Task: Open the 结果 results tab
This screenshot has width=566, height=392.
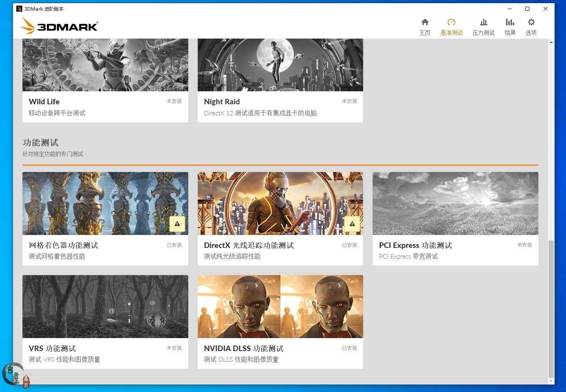Action: point(510,27)
